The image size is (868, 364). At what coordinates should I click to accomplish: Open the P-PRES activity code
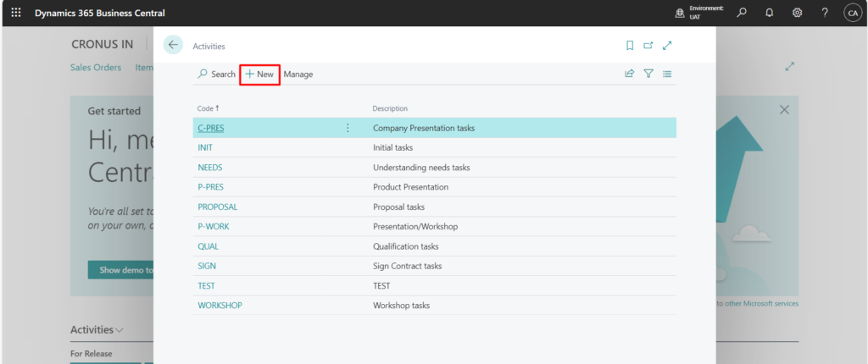(x=211, y=187)
